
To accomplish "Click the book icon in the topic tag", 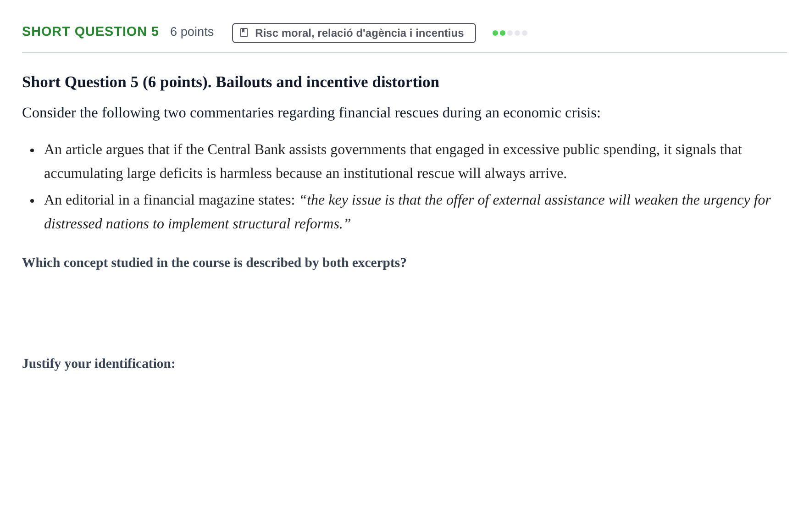I will coord(244,33).
